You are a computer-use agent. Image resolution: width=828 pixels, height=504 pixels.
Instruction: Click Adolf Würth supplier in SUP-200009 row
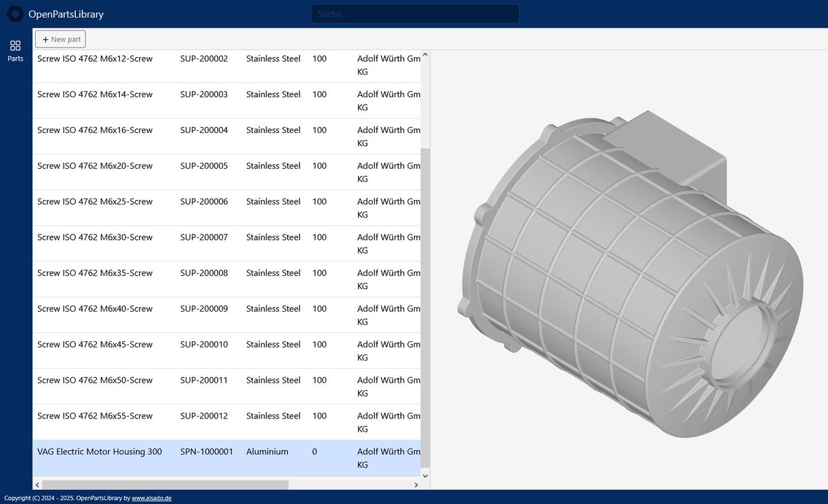tap(388, 316)
